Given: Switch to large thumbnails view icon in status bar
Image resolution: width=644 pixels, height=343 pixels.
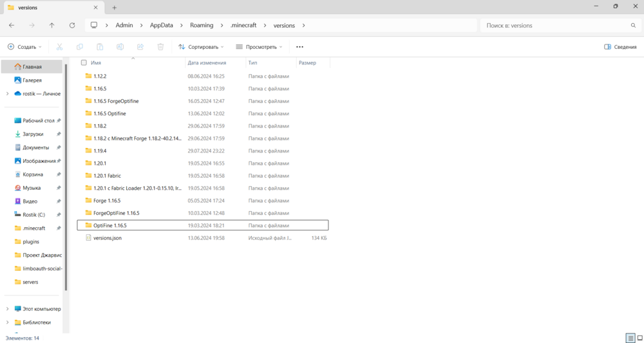Looking at the screenshot, I should (640, 338).
